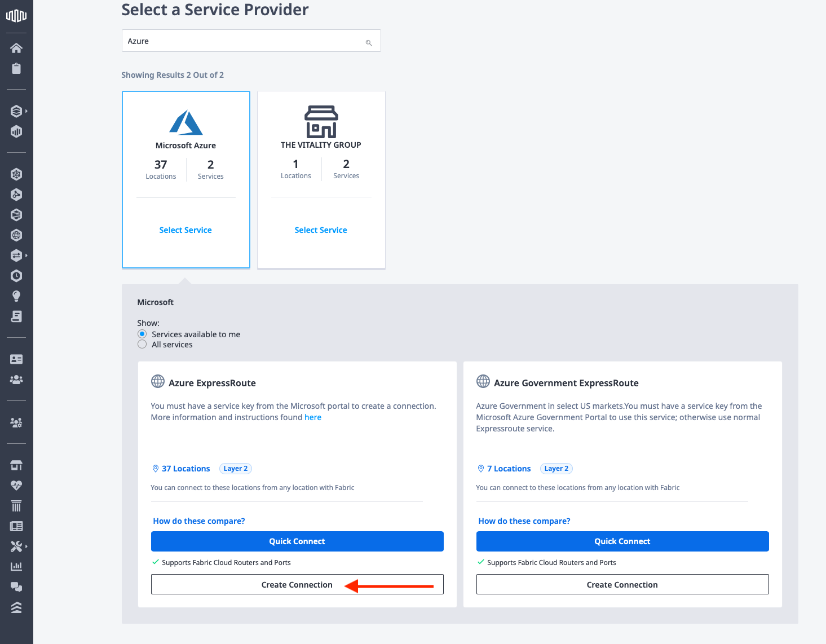The width and height of the screenshot is (826, 644).
Task: Open 37 Locations link in Azure ExpressRoute
Action: click(185, 469)
